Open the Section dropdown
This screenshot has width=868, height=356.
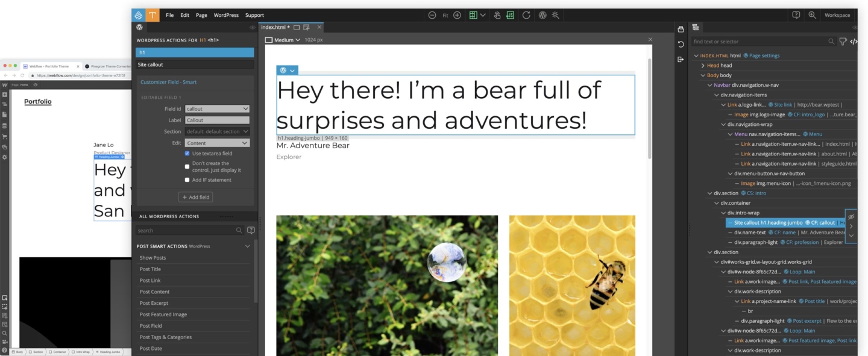pos(217,131)
